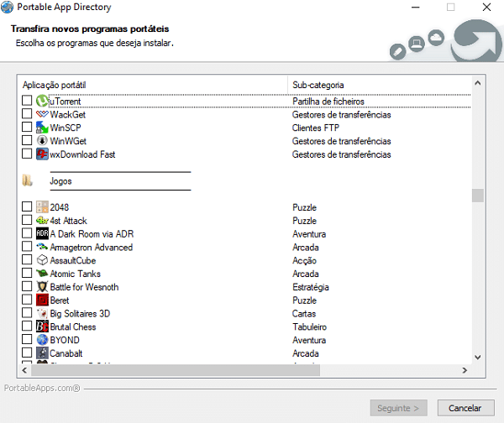
Task: Click the Canabalt runner icon
Action: click(x=42, y=352)
